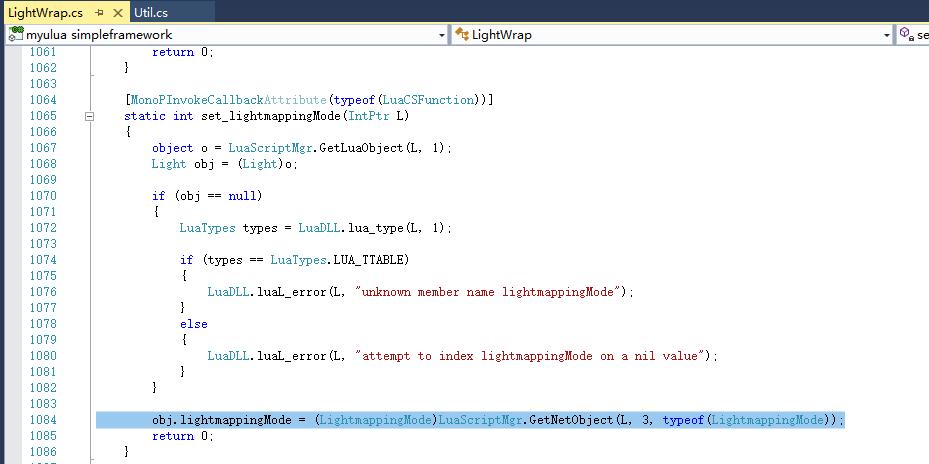Click the member icon in the rightmost dropdown
The height and width of the screenshot is (464, 929).
coord(906,34)
